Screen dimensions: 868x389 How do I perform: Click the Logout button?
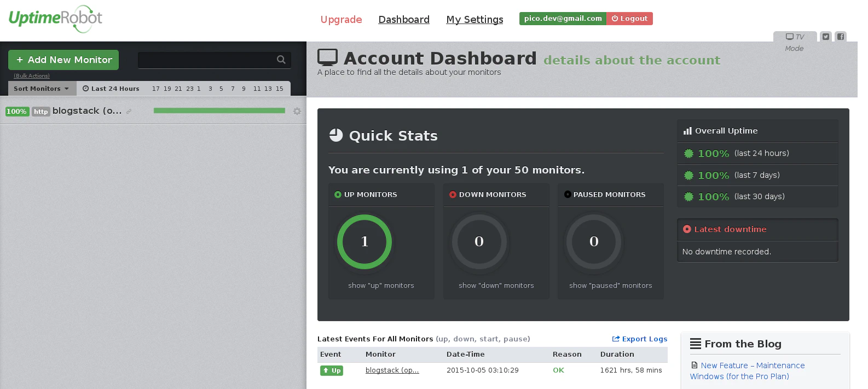point(629,19)
